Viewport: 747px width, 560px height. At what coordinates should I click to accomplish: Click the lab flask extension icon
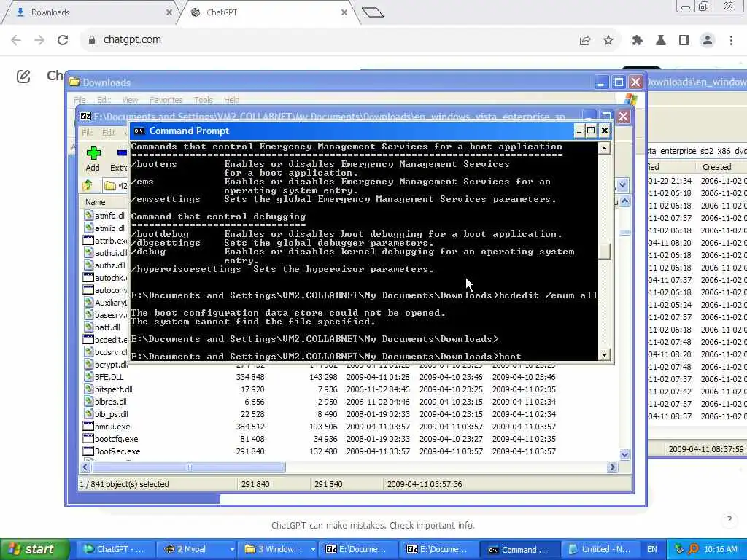(x=661, y=41)
